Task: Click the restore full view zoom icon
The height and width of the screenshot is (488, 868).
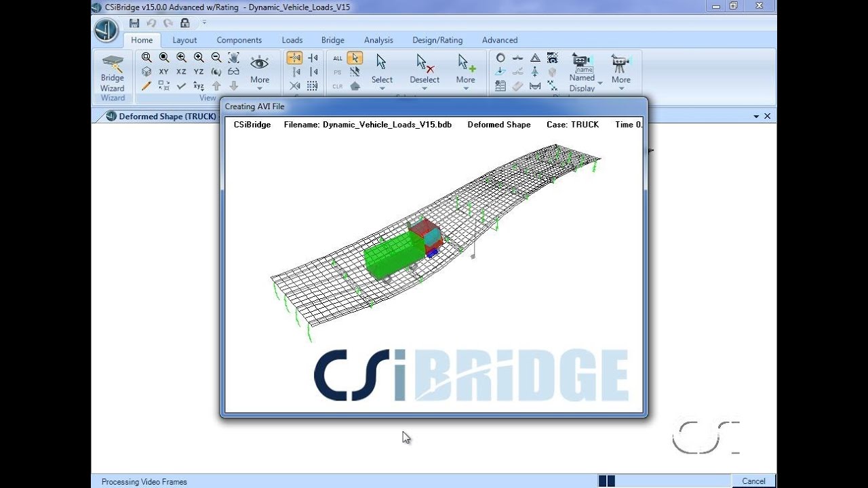Action: (x=164, y=58)
